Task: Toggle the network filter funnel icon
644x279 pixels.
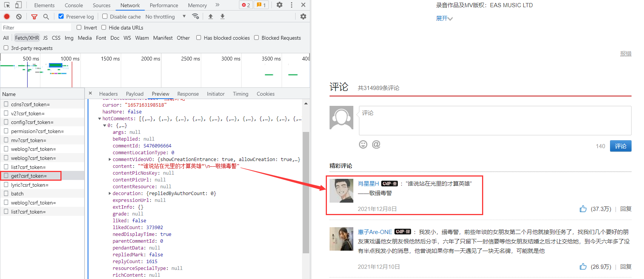Action: point(34,17)
